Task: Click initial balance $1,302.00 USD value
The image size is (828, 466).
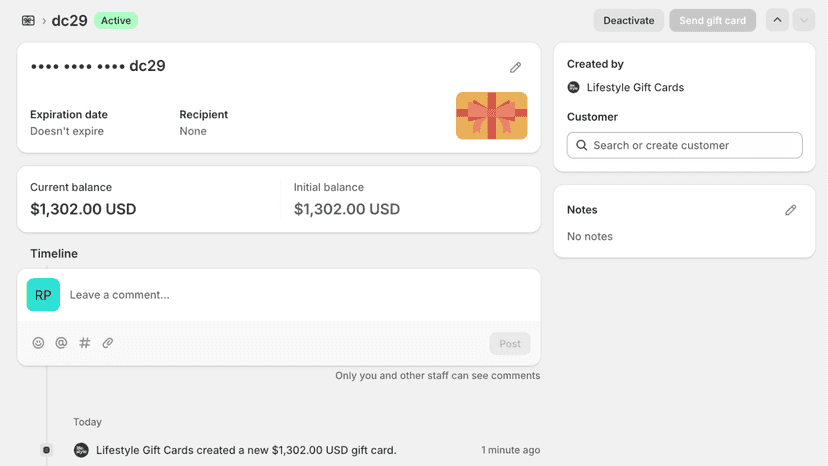Action: coord(346,209)
